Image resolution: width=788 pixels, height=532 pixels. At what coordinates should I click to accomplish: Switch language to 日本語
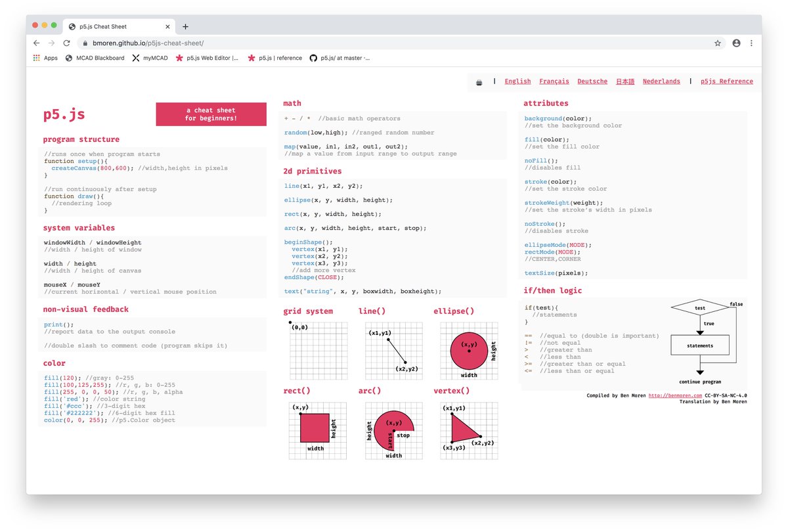625,81
